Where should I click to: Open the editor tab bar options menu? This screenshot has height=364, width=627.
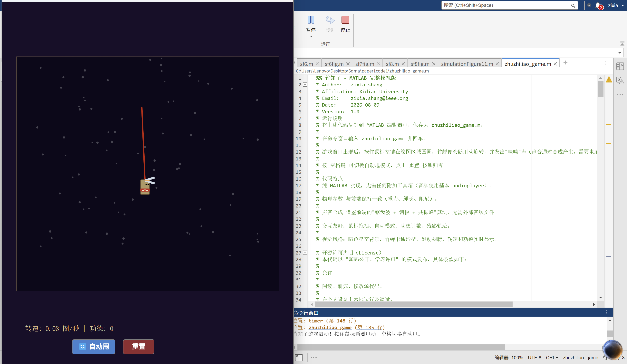pyautogui.click(x=605, y=63)
